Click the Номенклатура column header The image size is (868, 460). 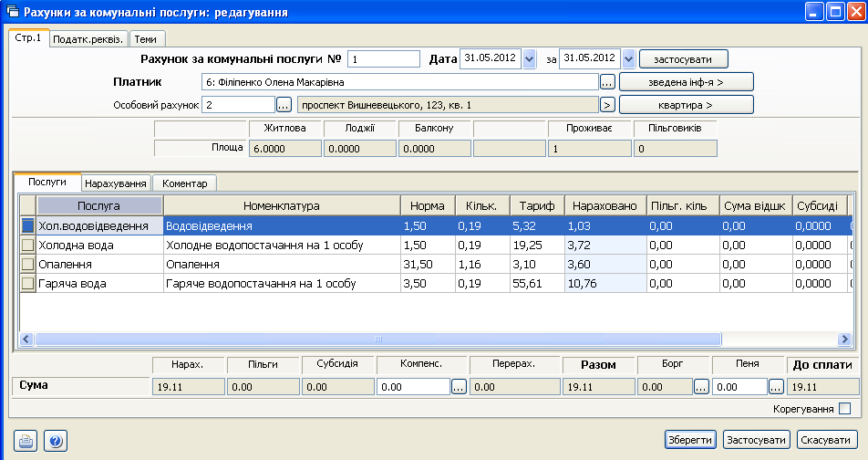[282, 205]
